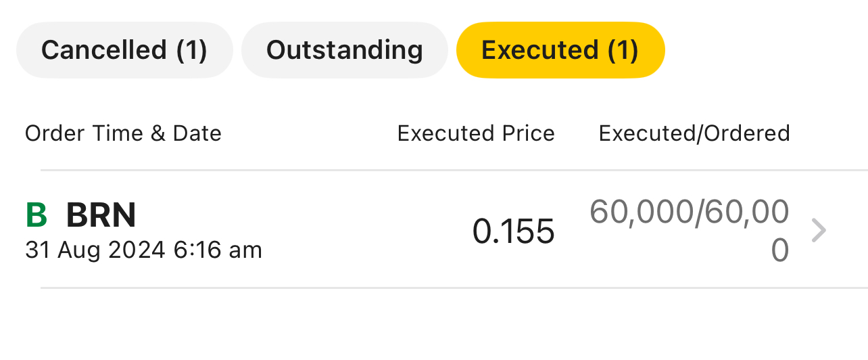
Task: Select the BRN ticker symbol
Action: coord(101,216)
